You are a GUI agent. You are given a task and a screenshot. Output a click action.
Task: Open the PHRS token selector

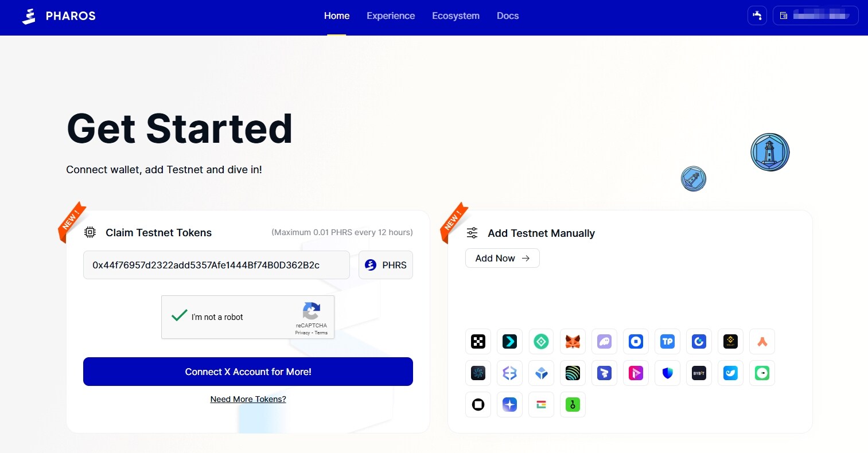tap(386, 265)
